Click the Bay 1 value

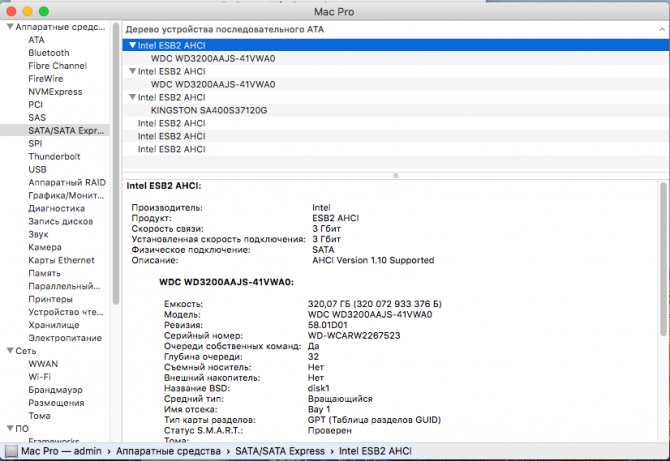click(x=319, y=409)
